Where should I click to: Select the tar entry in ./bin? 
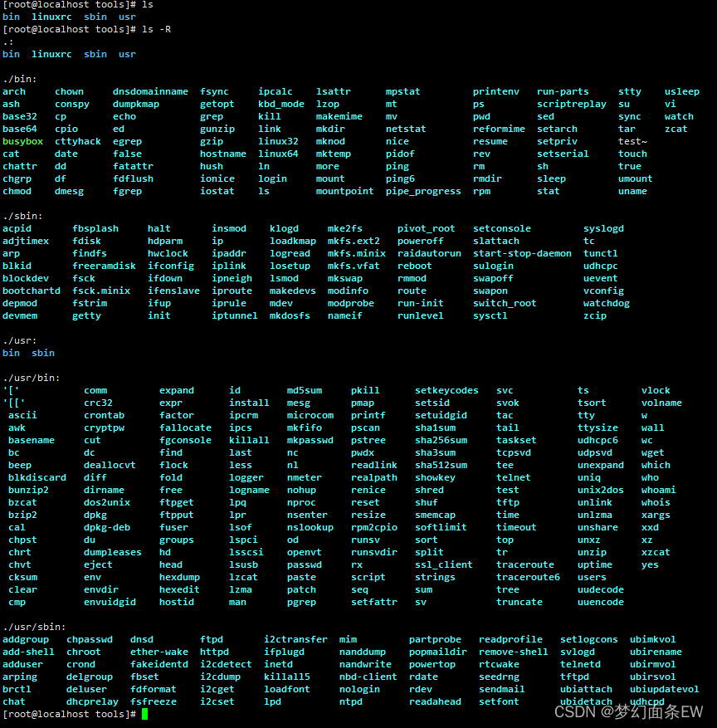coord(627,128)
